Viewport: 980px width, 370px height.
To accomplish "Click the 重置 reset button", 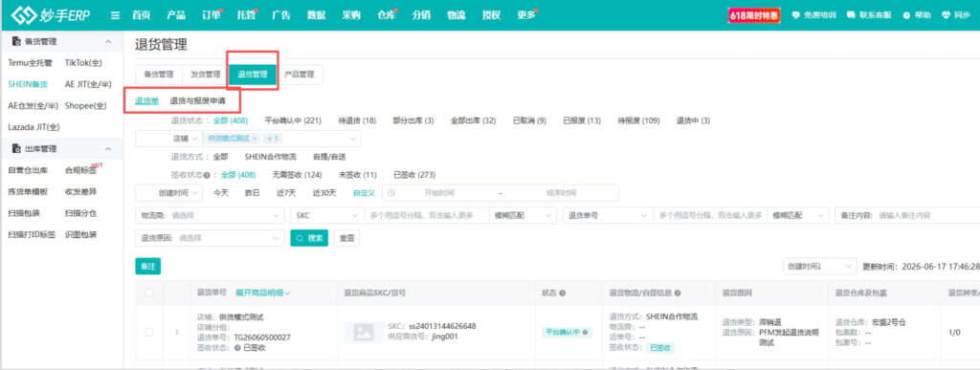I will pos(346,238).
